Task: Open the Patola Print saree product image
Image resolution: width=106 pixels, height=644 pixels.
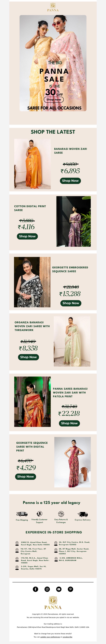Action: click(32, 401)
